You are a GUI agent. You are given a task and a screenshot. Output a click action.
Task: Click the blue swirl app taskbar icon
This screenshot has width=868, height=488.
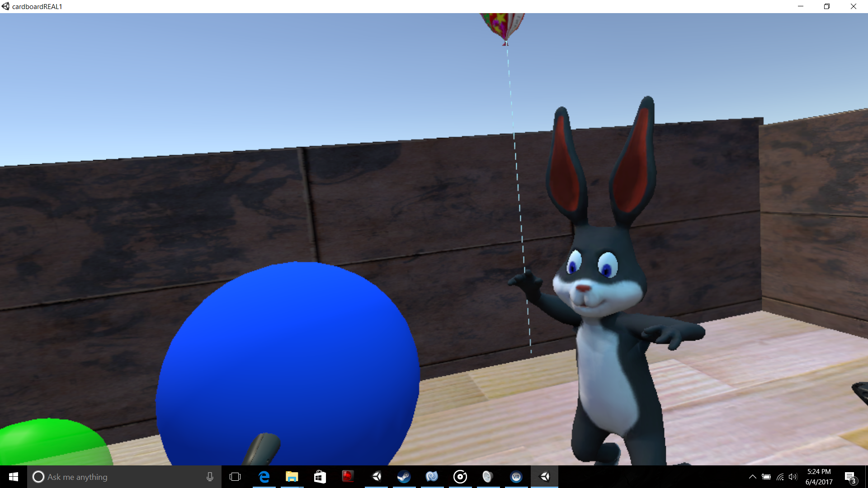tap(432, 477)
